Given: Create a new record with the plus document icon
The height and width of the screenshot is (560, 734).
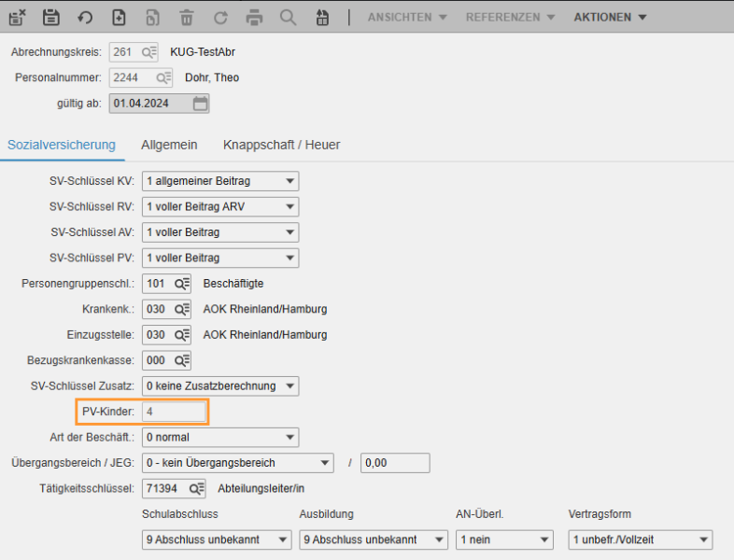Looking at the screenshot, I should [x=119, y=18].
